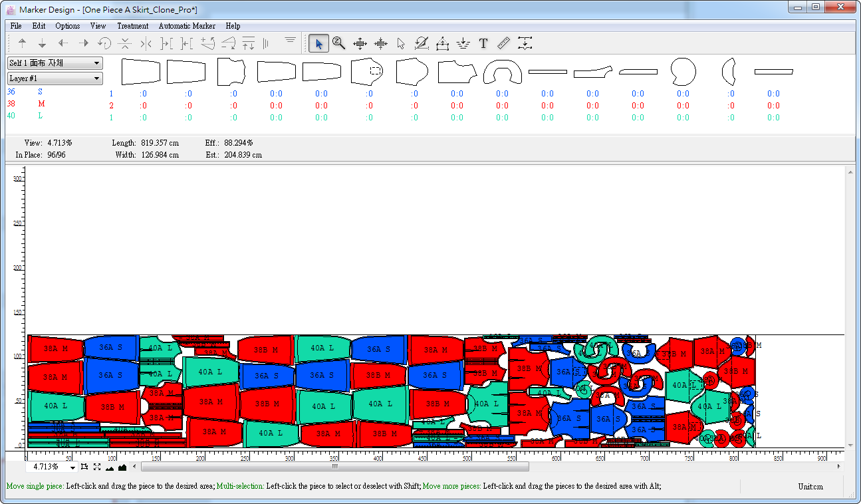861x504 pixels.
Task: Expand the Layer #1 dropdown
Action: (x=55, y=78)
